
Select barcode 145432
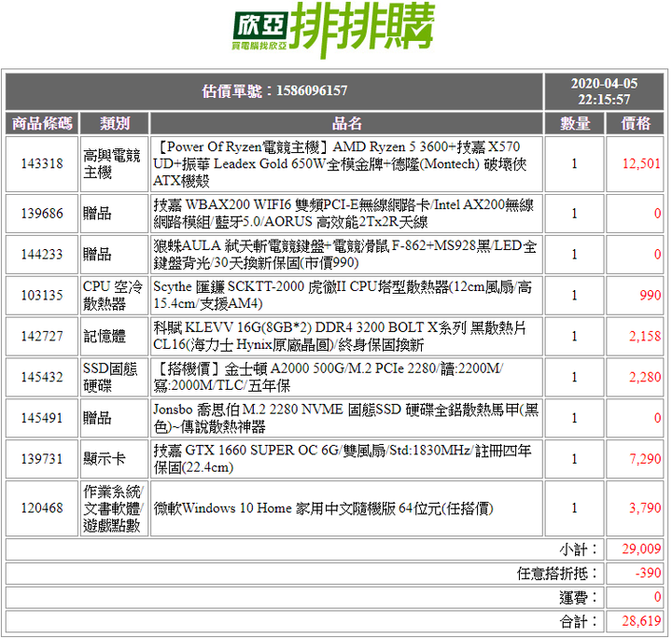pyautogui.click(x=42, y=377)
